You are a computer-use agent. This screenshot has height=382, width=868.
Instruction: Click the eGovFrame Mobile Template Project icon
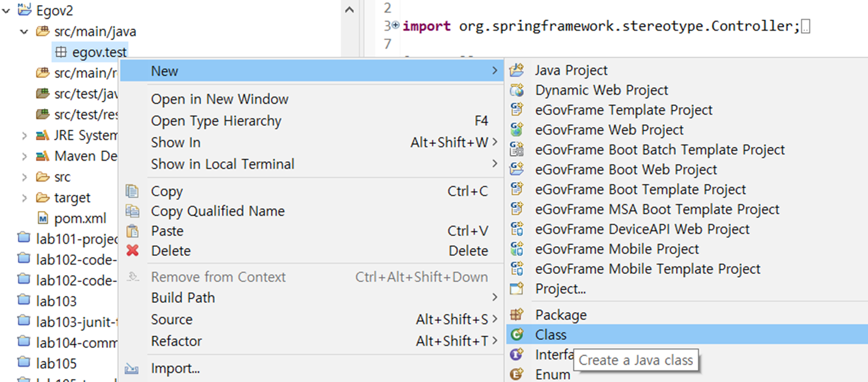[516, 269]
